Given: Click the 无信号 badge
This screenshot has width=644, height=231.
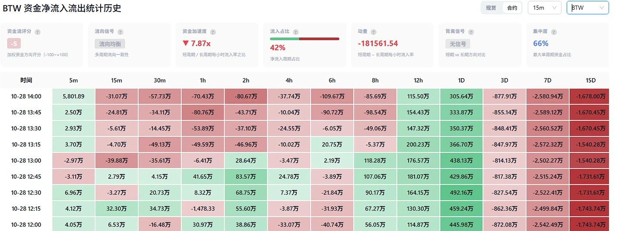Looking at the screenshot, I should [x=458, y=44].
